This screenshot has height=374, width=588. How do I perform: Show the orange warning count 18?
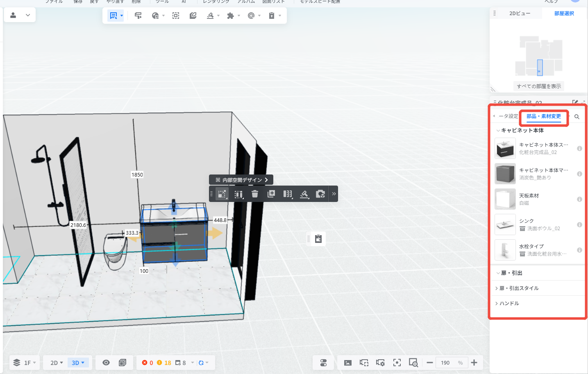pos(164,363)
